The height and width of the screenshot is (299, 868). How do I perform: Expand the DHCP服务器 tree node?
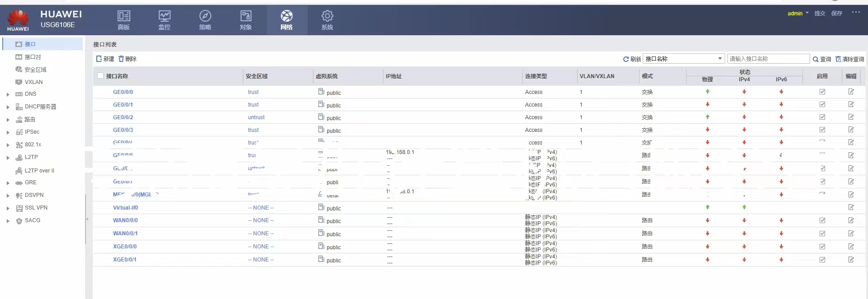point(8,107)
